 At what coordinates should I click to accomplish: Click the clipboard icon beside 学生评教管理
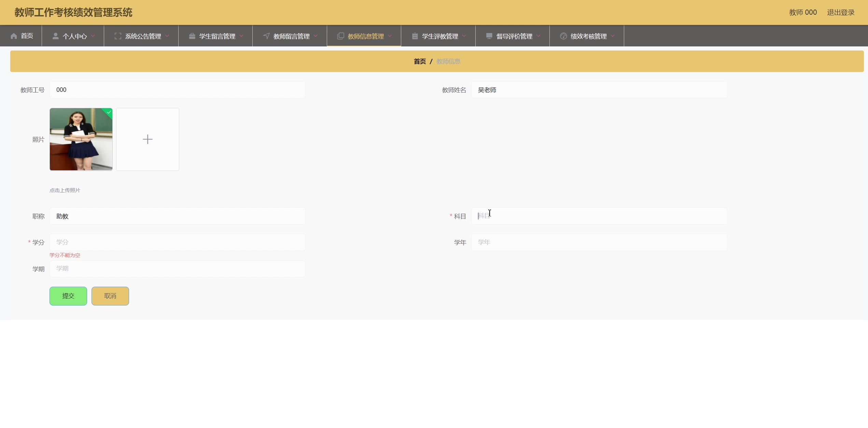(x=415, y=36)
